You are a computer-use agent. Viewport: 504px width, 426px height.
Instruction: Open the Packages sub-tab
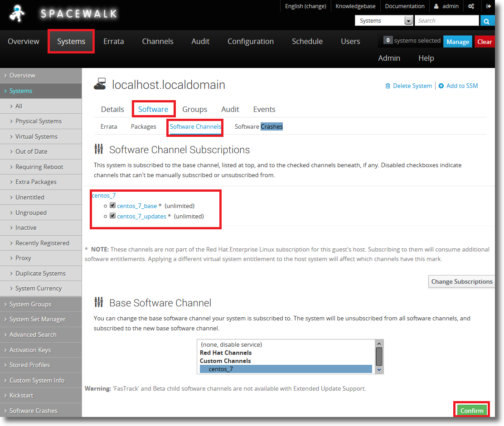point(143,127)
